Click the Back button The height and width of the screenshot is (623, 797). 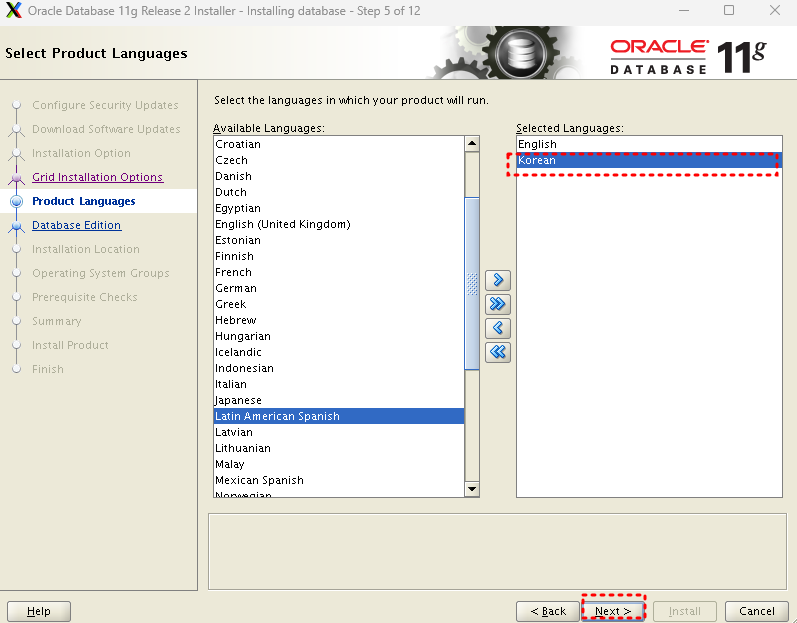pos(548,611)
